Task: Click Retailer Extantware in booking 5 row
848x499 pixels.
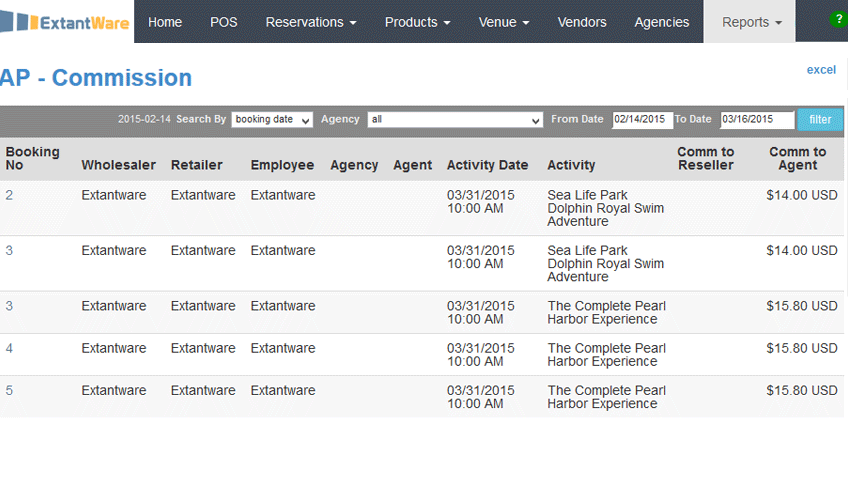Action: point(203,390)
